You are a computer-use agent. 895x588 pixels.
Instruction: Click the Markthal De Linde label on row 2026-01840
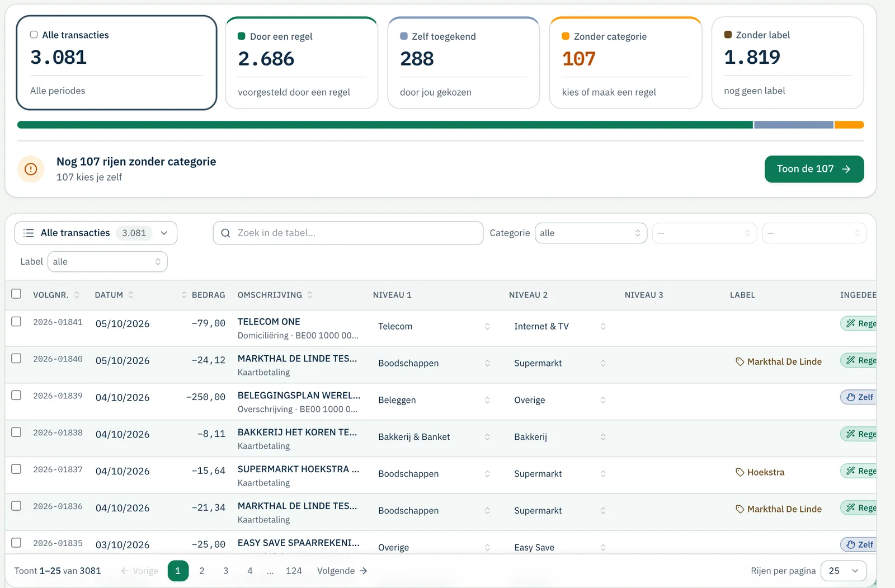779,361
